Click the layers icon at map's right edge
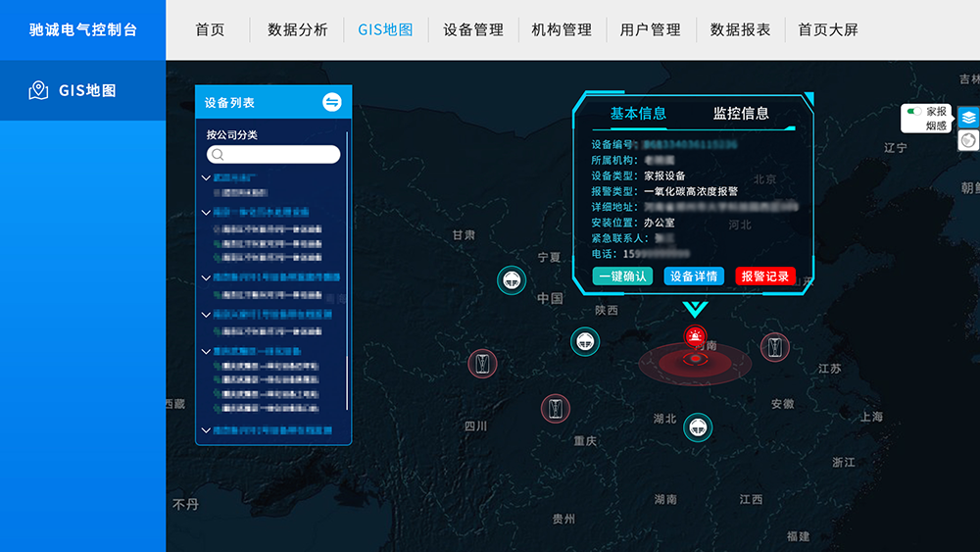This screenshot has height=552, width=980. click(968, 118)
